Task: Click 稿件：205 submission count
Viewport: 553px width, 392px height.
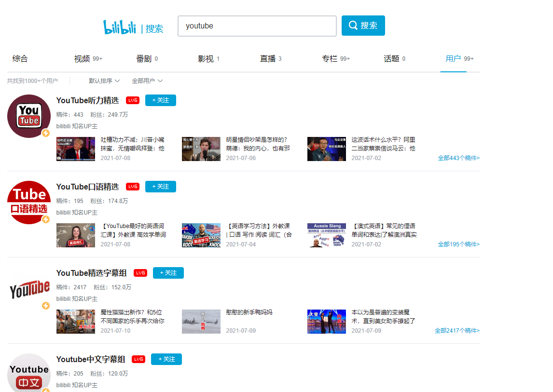Action: coord(70,374)
